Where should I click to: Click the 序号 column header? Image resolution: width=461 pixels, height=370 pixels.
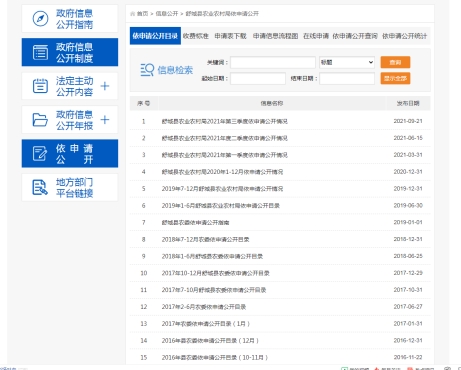pyautogui.click(x=143, y=103)
